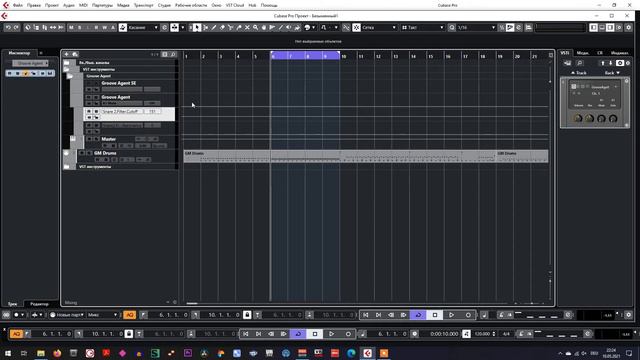Open the snap type dropdown Сетка
This screenshot has height=360, width=640.
coord(379,27)
